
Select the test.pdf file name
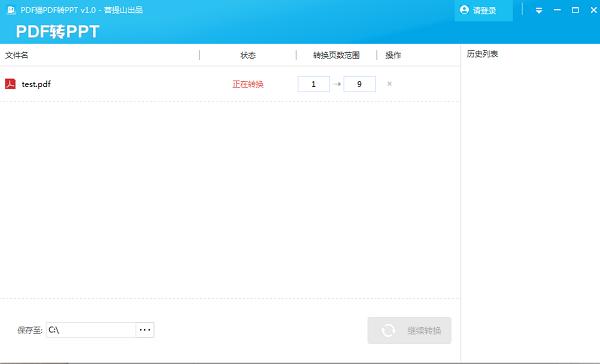36,84
